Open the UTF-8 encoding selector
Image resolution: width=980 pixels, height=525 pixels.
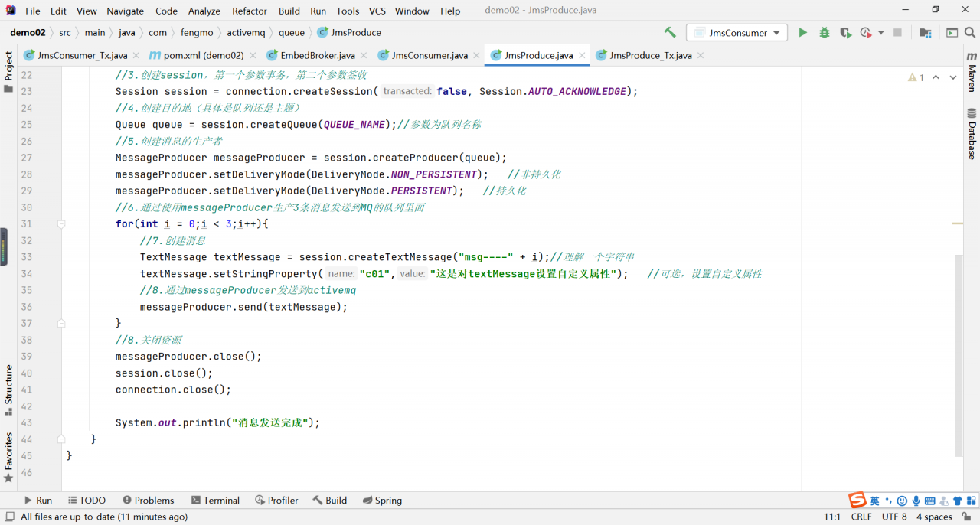[x=893, y=517]
